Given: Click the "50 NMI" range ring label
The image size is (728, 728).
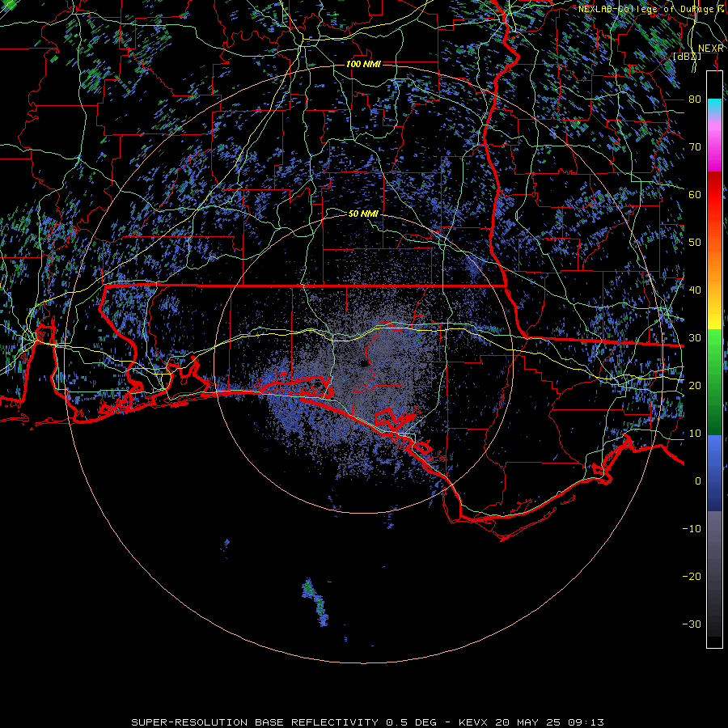Looking at the screenshot, I should pyautogui.click(x=363, y=214).
